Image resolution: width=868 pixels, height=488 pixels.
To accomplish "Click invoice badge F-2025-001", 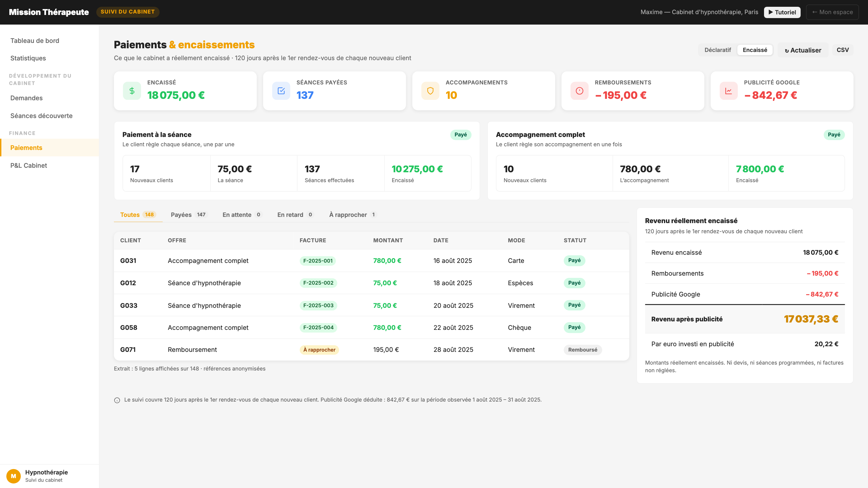I will [318, 261].
